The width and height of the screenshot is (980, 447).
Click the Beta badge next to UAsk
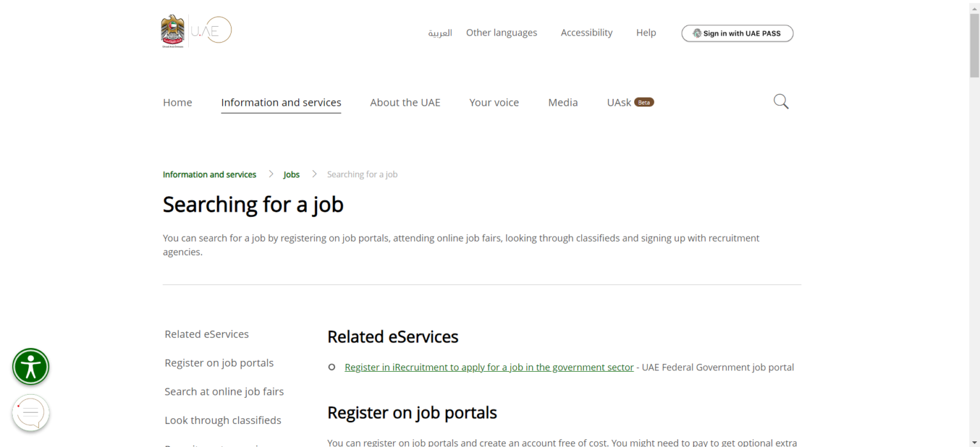[644, 101]
